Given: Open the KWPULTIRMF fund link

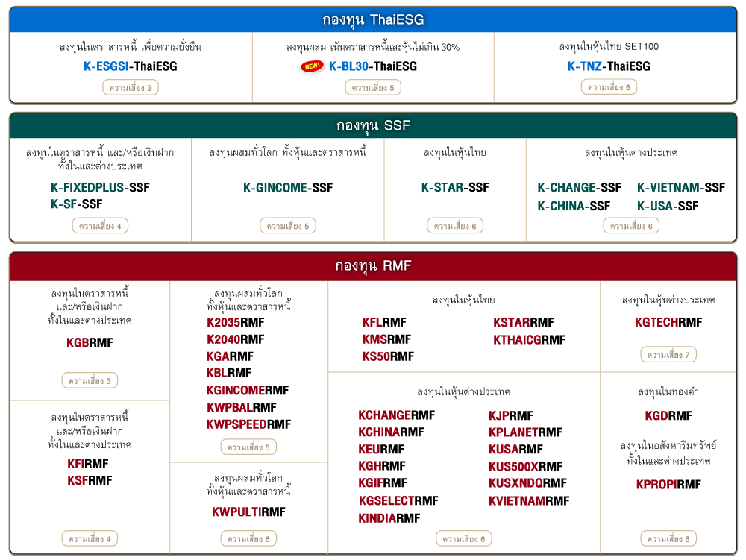Looking at the screenshot, I should [248, 512].
